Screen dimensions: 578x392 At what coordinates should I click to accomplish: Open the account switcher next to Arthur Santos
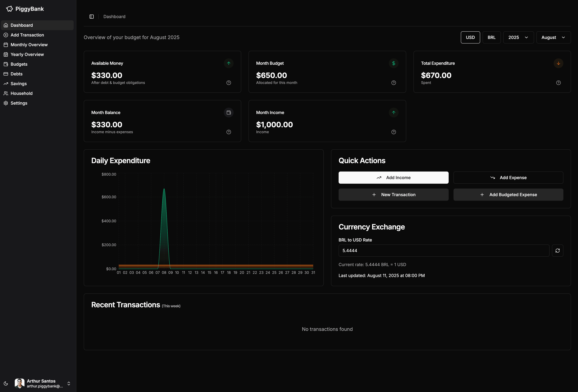click(x=69, y=383)
